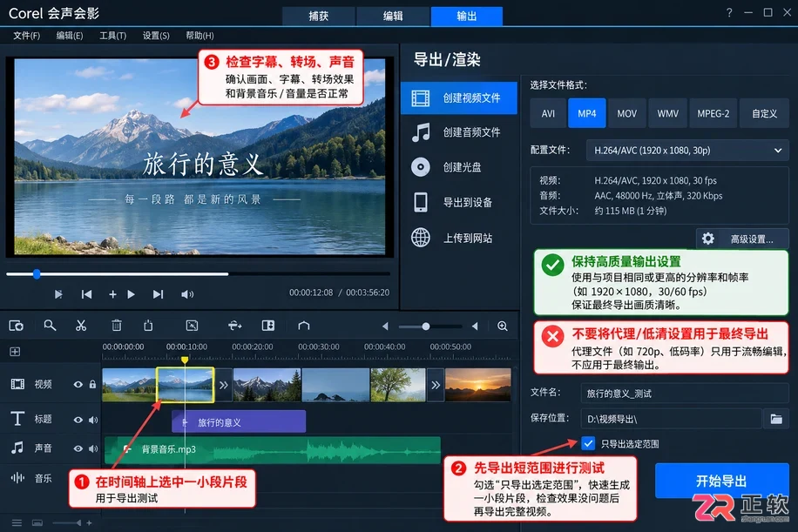Switch to the 捕获 tab
Screen dimensions: 798x532
click(319, 17)
